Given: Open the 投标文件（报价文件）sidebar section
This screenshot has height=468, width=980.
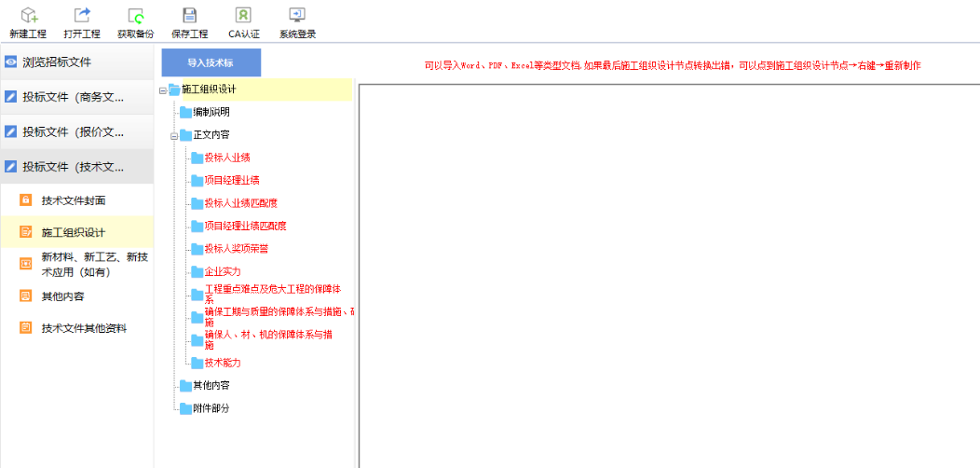Looking at the screenshot, I should (x=73, y=131).
